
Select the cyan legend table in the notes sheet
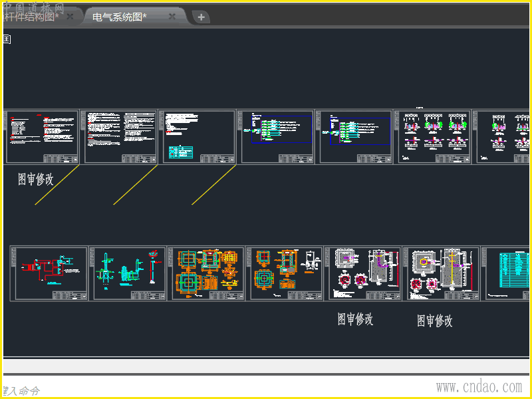(181, 152)
